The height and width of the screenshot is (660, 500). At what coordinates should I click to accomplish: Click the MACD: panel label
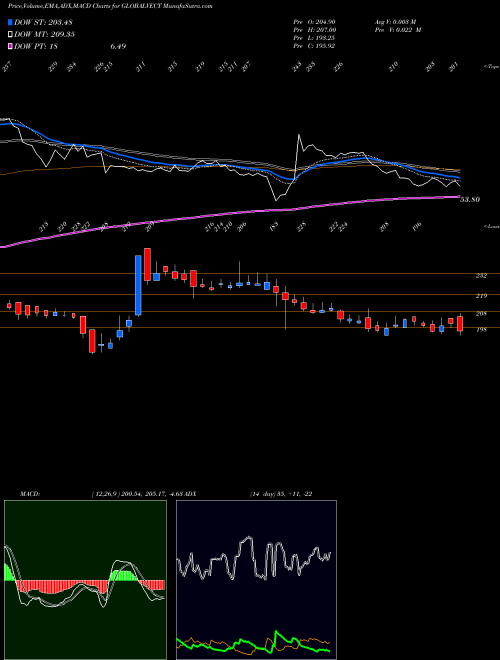pyautogui.click(x=30, y=494)
